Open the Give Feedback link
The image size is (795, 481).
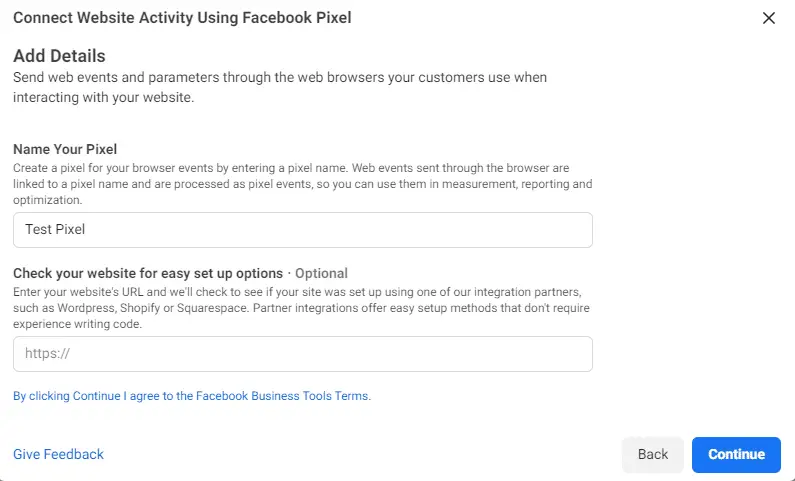[x=58, y=454]
